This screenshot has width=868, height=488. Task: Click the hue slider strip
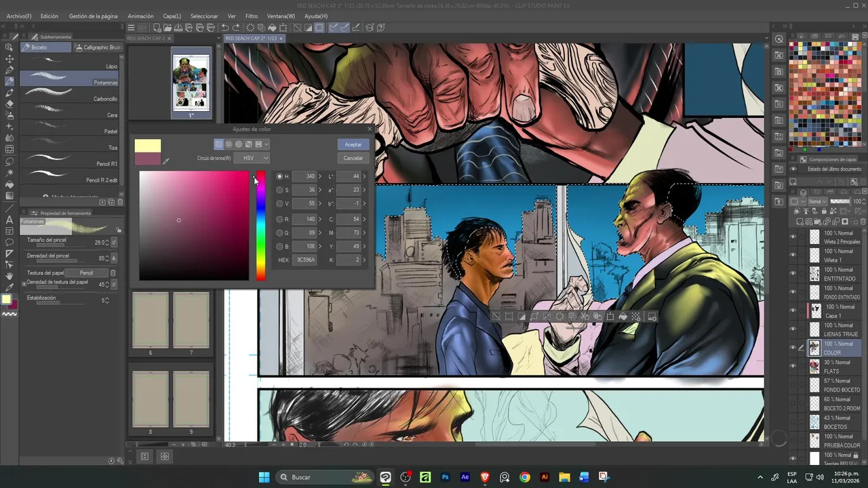coord(260,226)
